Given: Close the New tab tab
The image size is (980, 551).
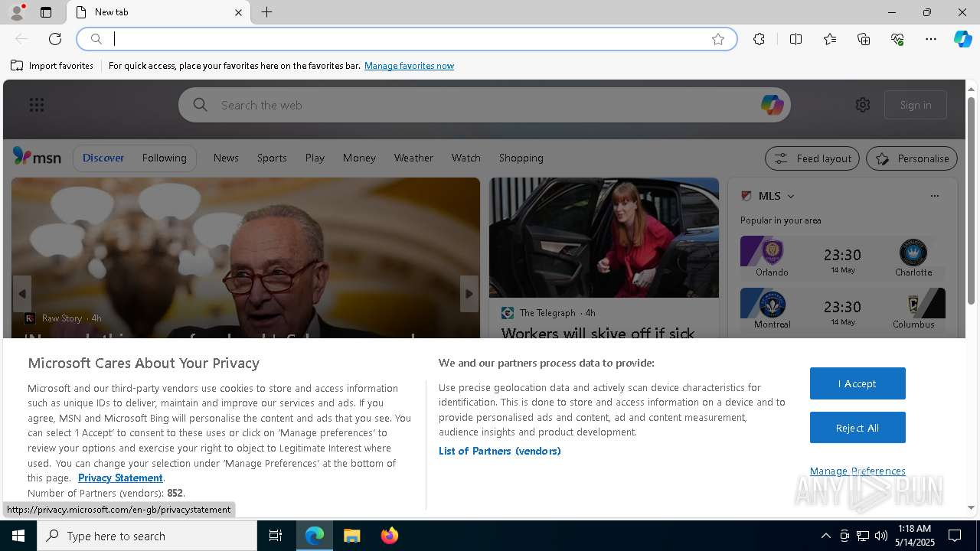Looking at the screenshot, I should 238,12.
